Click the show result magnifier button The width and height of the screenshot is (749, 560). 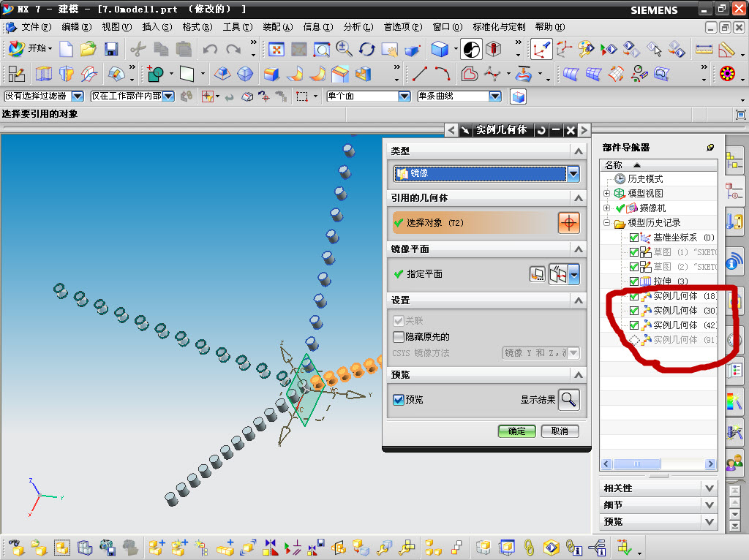pyautogui.click(x=568, y=400)
